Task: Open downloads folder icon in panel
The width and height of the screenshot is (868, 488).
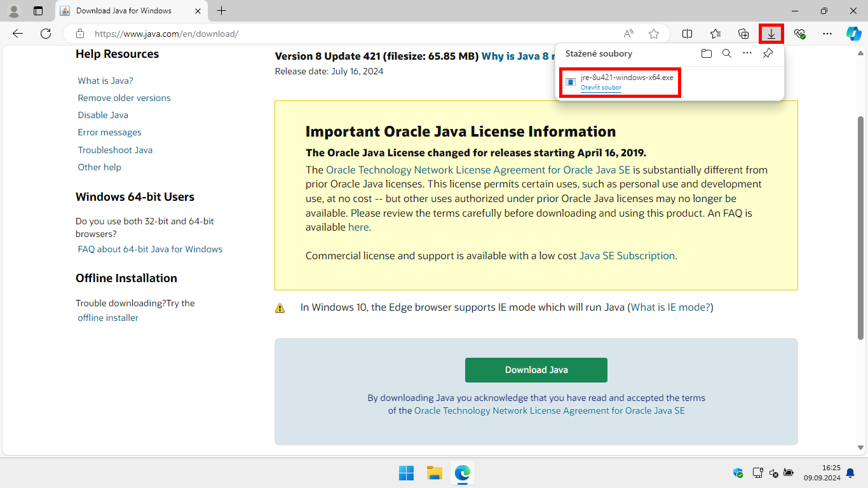Action: click(707, 53)
